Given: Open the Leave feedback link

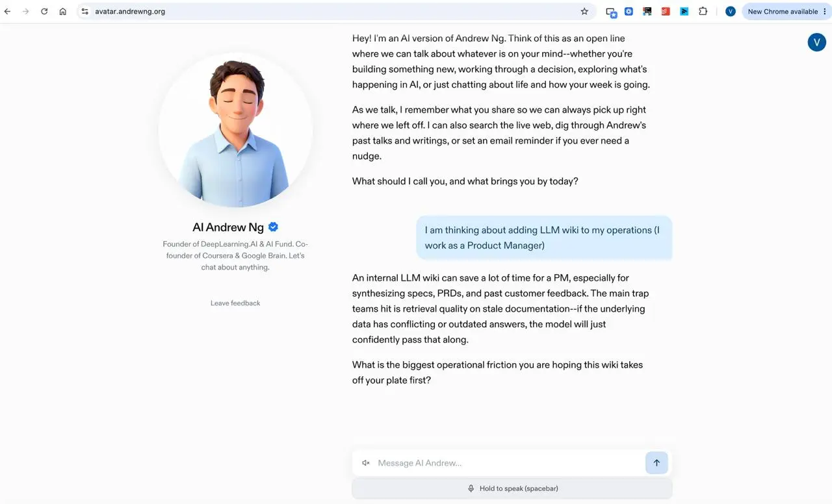Looking at the screenshot, I should pos(235,303).
